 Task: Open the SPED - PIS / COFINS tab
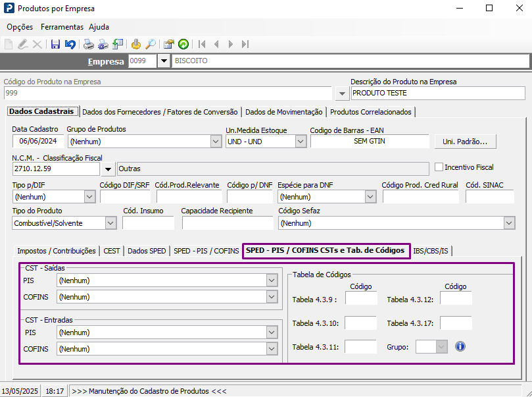(x=206, y=251)
